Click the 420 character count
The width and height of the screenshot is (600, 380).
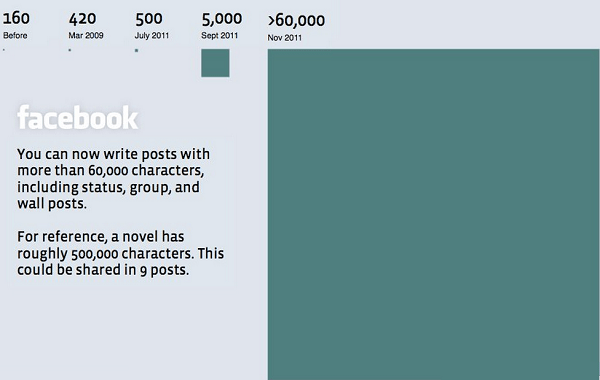[82, 19]
